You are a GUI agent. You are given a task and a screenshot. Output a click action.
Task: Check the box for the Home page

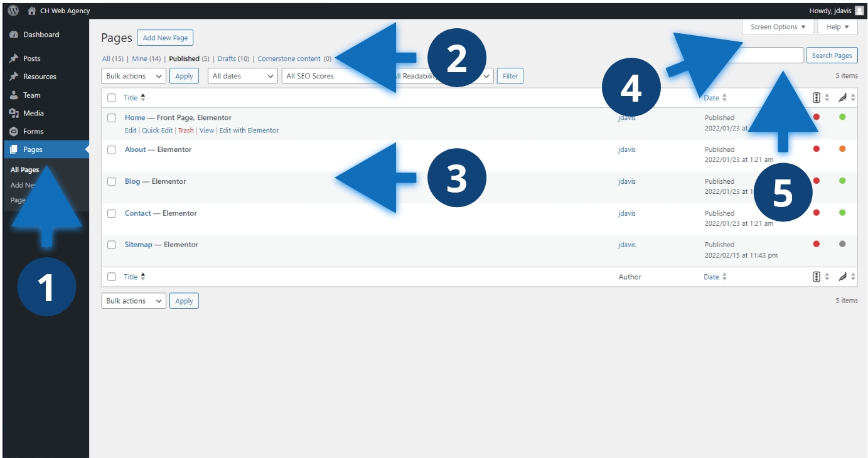[112, 117]
